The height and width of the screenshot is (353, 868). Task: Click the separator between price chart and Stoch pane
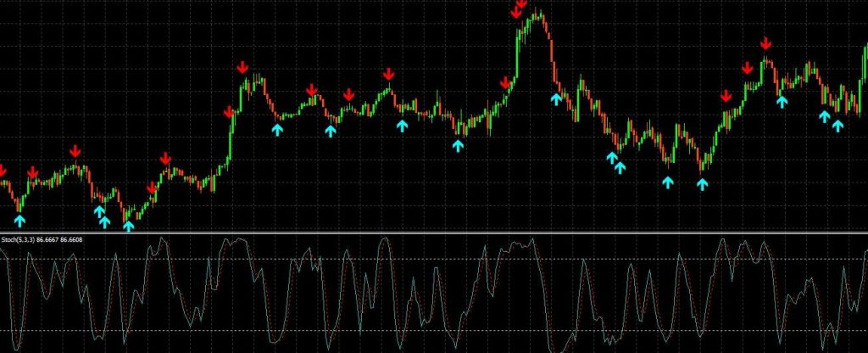tap(434, 233)
